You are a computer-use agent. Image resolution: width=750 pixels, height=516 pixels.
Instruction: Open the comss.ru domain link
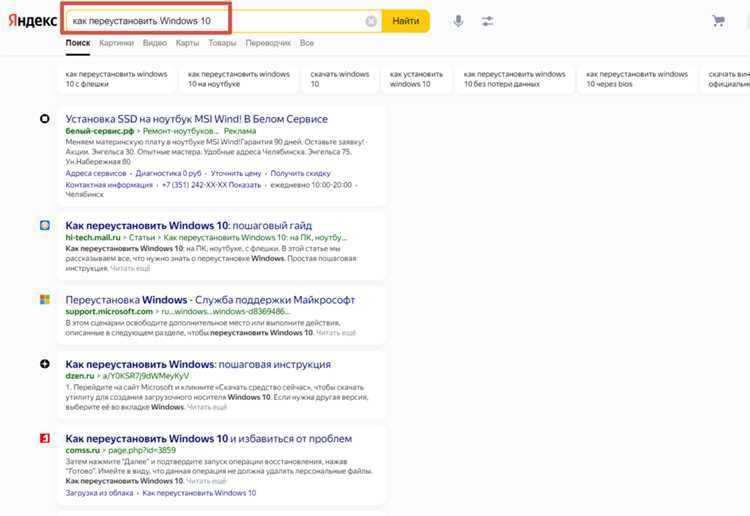tap(83, 450)
